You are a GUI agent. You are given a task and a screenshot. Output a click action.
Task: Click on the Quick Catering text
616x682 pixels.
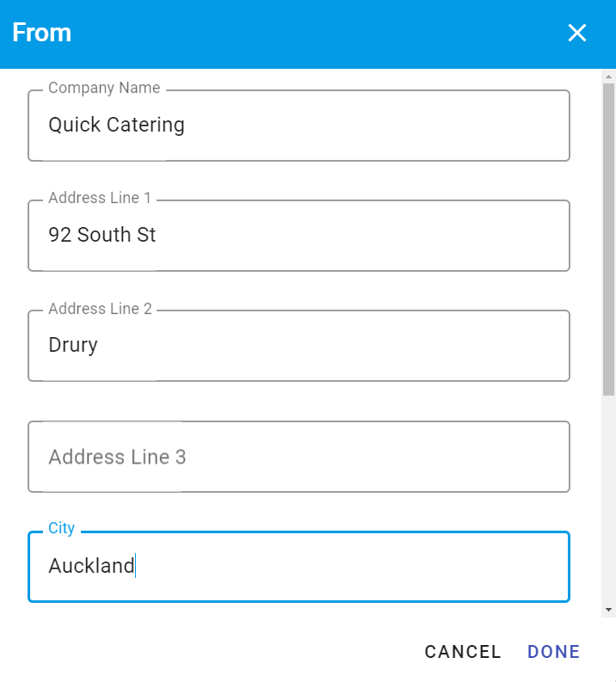(x=116, y=126)
